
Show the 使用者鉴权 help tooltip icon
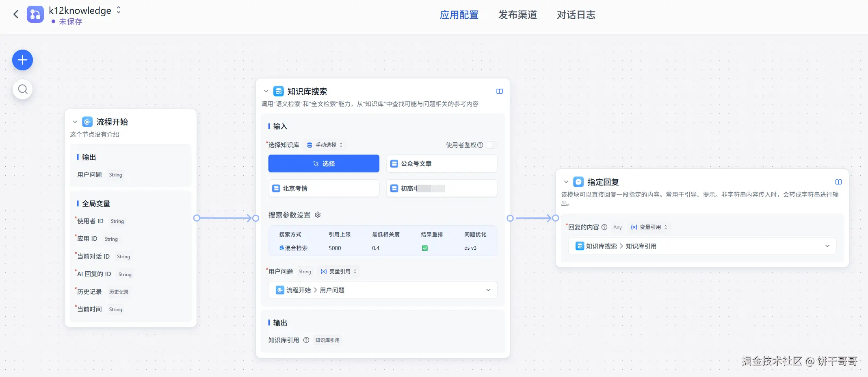[480, 145]
